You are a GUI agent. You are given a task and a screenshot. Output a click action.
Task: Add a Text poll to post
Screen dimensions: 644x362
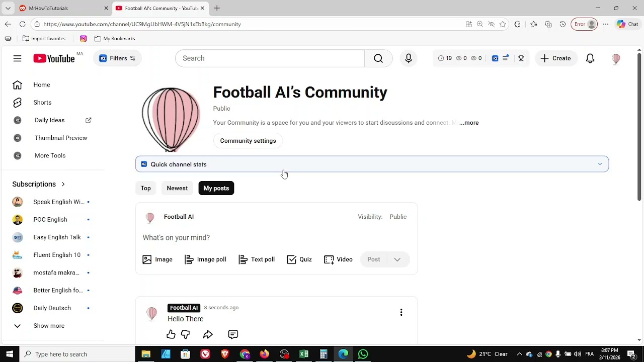257,259
